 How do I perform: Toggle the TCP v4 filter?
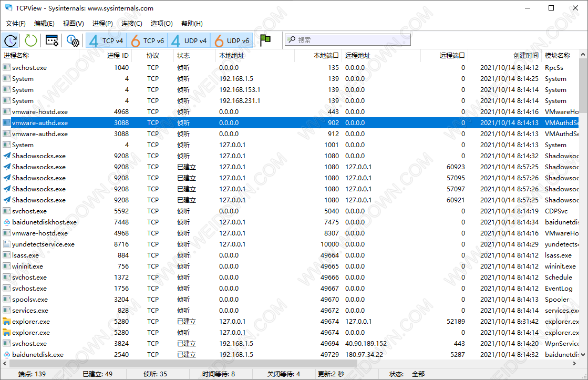106,40
